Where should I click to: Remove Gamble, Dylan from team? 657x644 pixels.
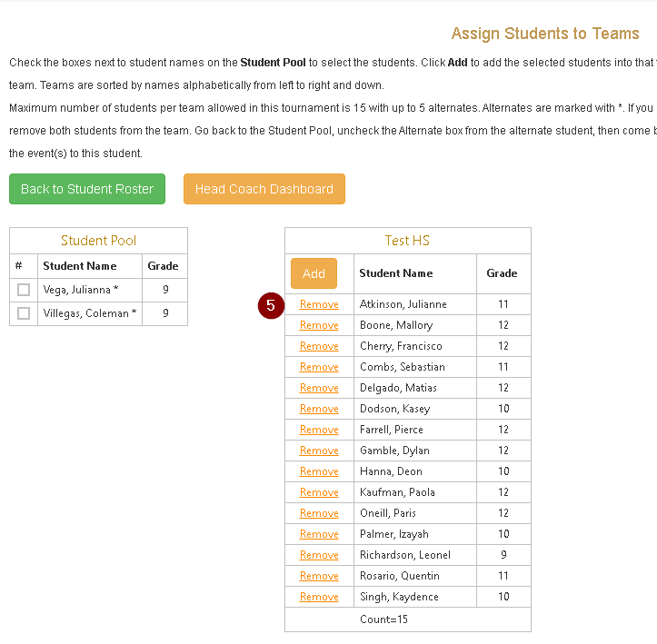click(x=319, y=451)
